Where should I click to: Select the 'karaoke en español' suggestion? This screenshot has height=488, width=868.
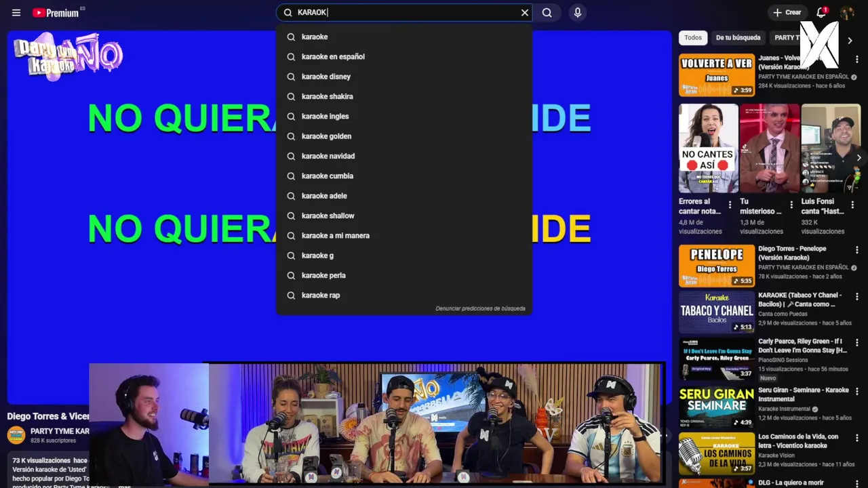pyautogui.click(x=404, y=57)
